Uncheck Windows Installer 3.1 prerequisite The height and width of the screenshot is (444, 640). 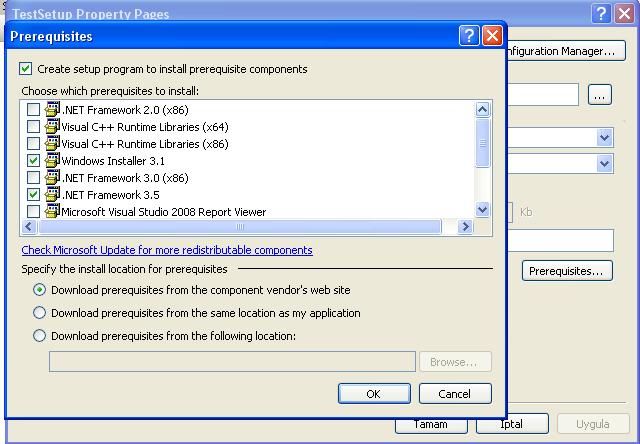33,160
